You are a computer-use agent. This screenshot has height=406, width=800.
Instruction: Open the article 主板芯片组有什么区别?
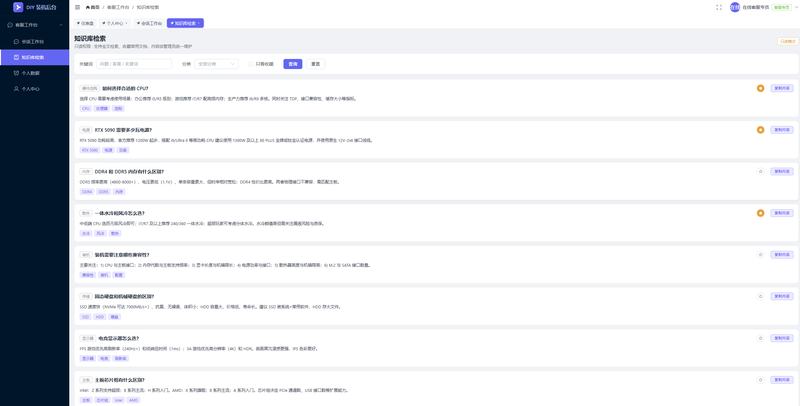point(119,380)
